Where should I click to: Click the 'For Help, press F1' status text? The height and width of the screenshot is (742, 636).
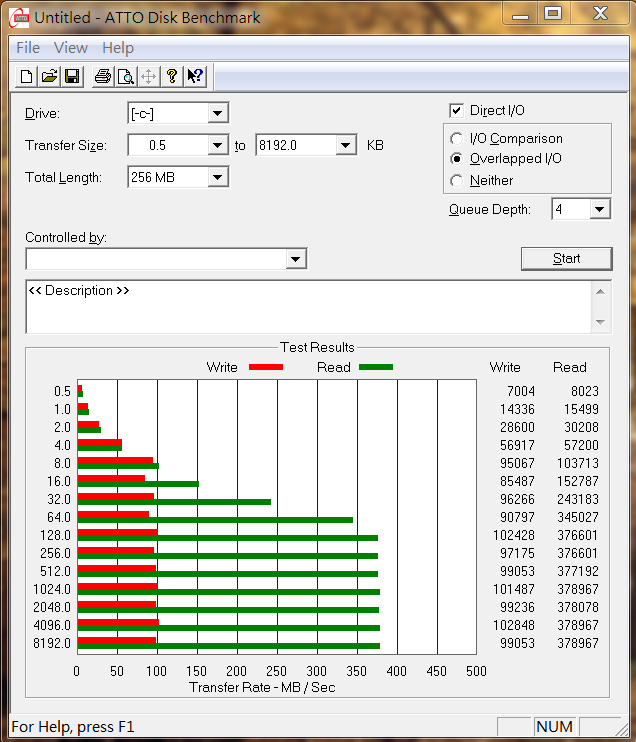(73, 726)
